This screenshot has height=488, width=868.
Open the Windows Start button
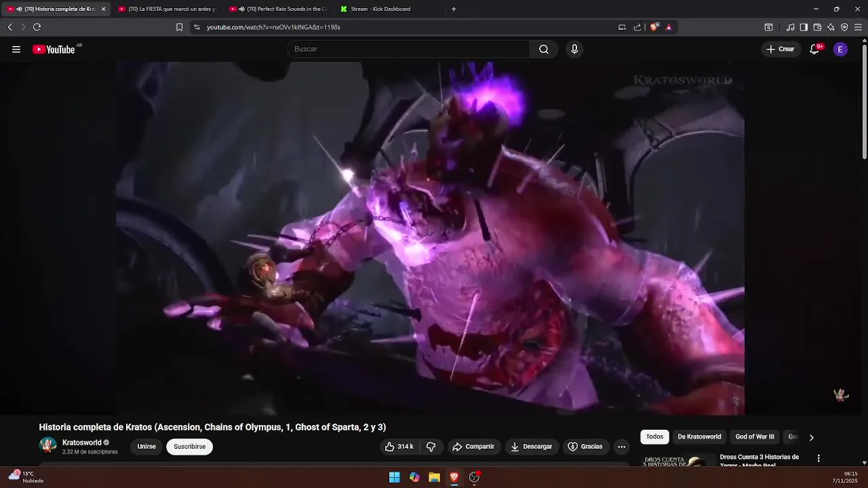click(x=394, y=477)
